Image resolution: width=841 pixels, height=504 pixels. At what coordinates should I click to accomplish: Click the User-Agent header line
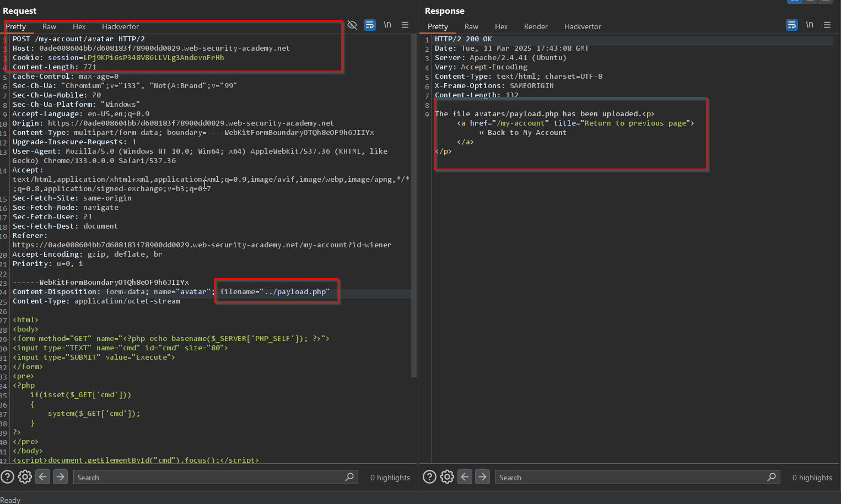(x=200, y=156)
